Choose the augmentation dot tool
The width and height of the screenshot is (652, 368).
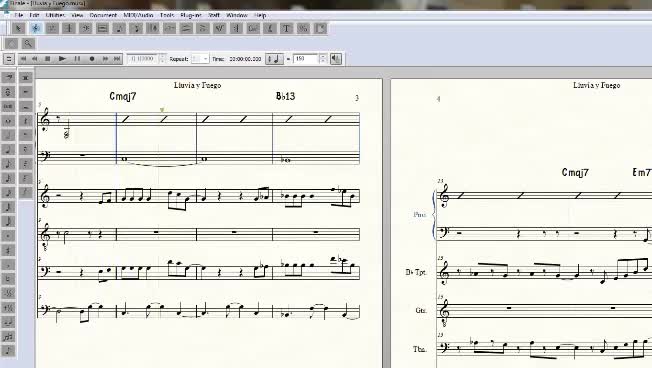pyautogui.click(x=8, y=236)
